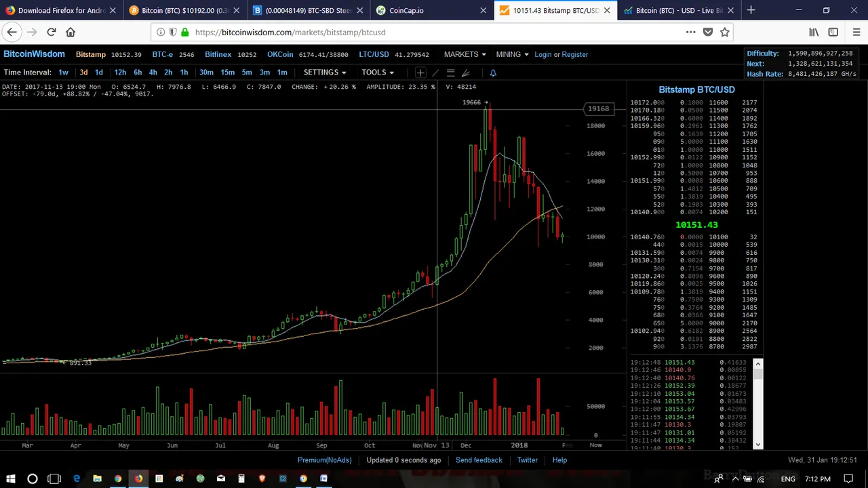Set time interval to 12h

(x=120, y=73)
